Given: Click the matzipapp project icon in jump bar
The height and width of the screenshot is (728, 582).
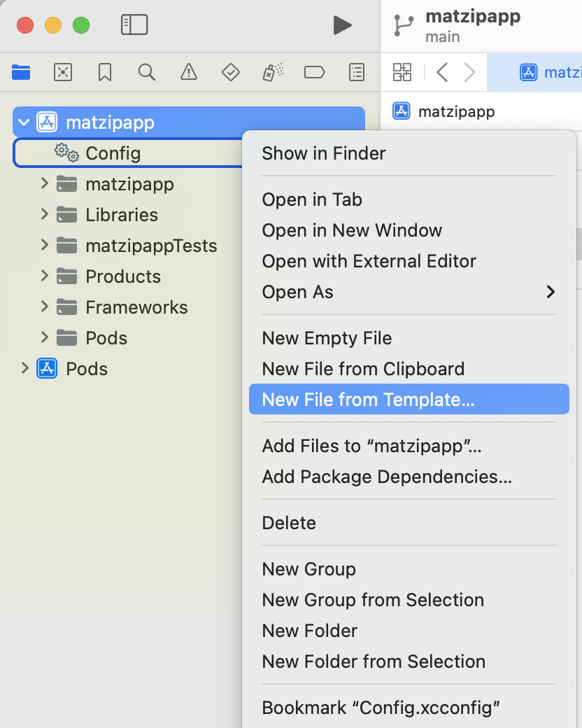Looking at the screenshot, I should pyautogui.click(x=402, y=111).
